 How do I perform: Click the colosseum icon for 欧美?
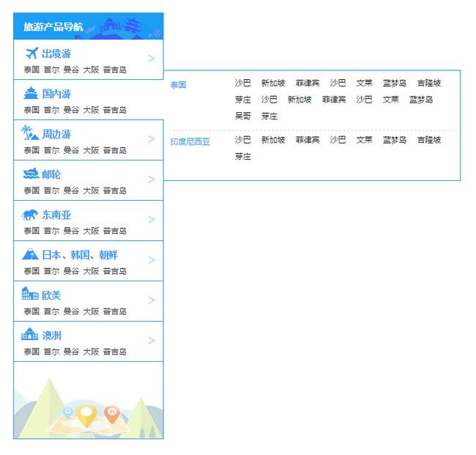(x=31, y=295)
